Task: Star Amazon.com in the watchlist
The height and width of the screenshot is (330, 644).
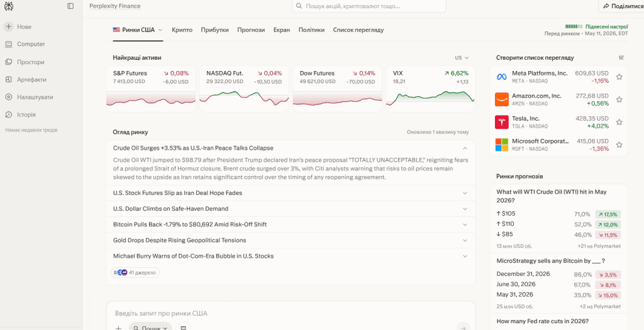Action: 619,99
